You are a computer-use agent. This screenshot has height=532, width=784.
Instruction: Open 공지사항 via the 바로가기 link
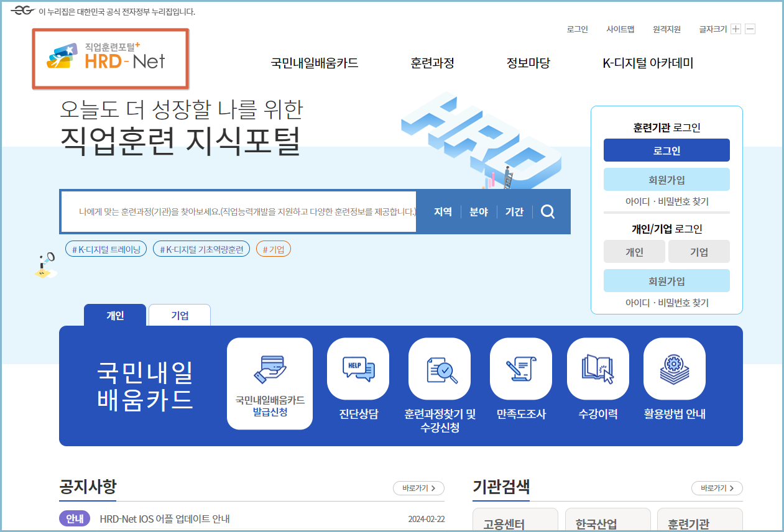(x=418, y=488)
